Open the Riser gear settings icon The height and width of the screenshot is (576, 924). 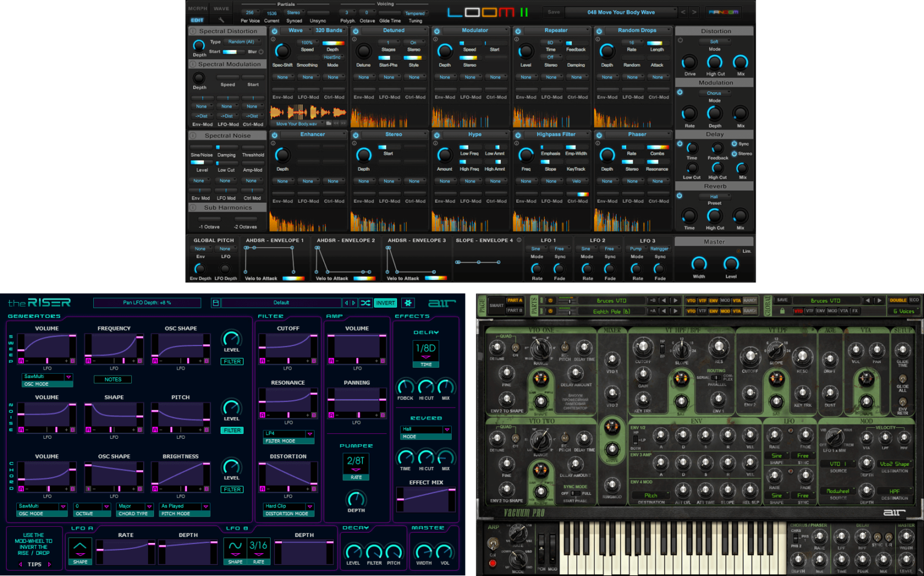click(x=408, y=303)
